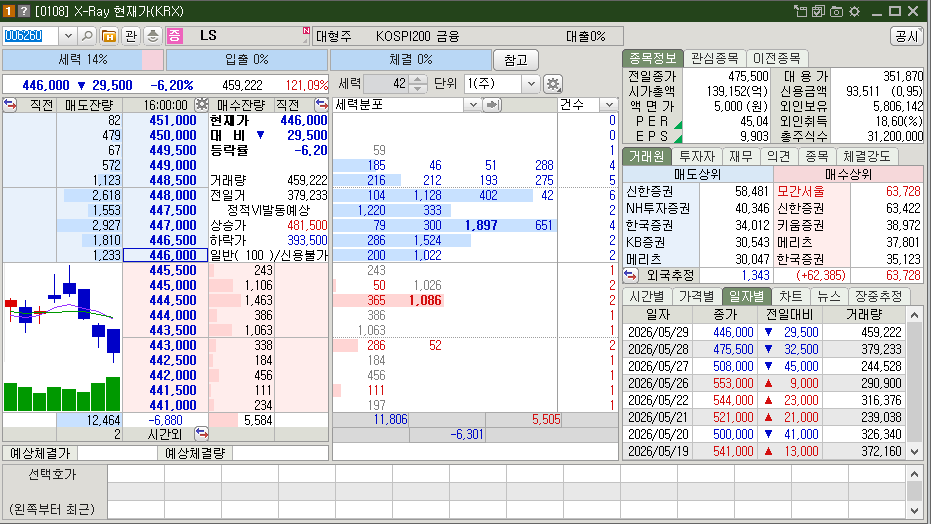Click the gear beside the 16:00:00 time

click(x=202, y=105)
